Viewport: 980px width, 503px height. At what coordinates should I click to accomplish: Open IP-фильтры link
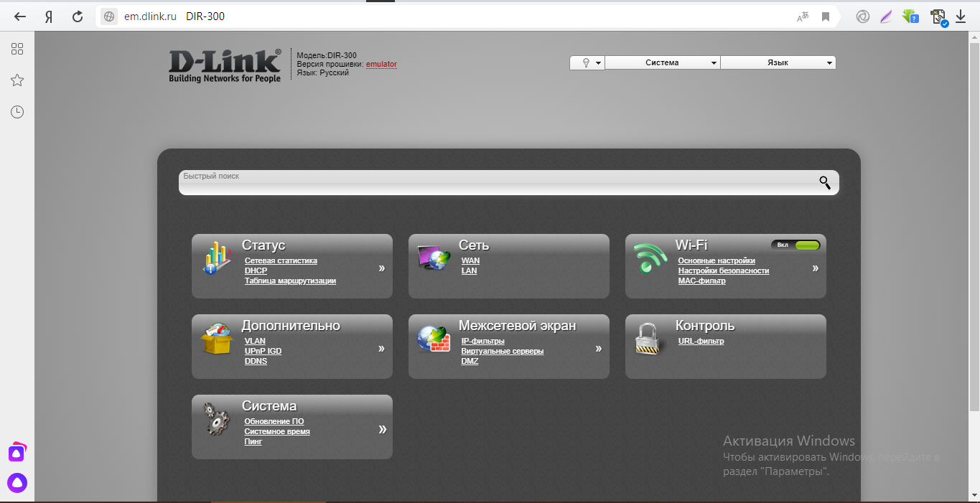[483, 342]
